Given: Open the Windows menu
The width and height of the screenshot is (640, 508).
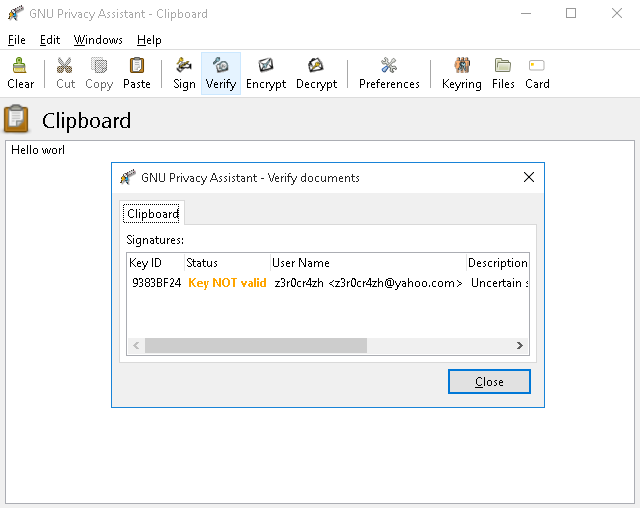Looking at the screenshot, I should tap(98, 40).
